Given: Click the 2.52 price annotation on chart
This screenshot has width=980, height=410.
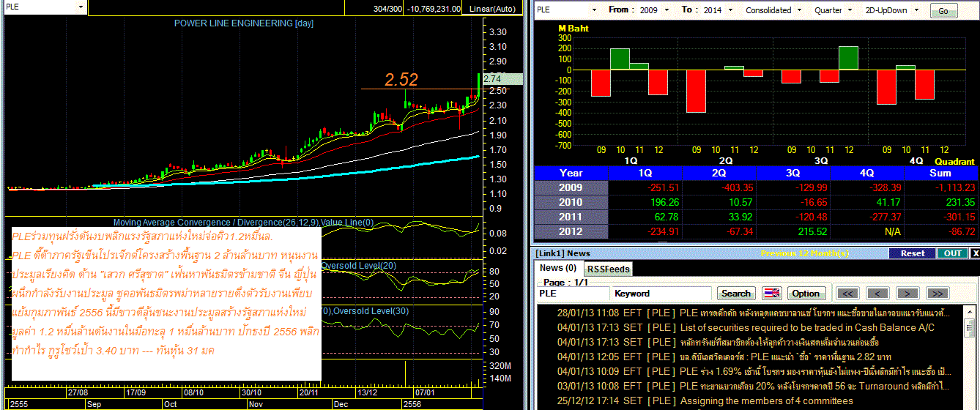Looking at the screenshot, I should (401, 79).
